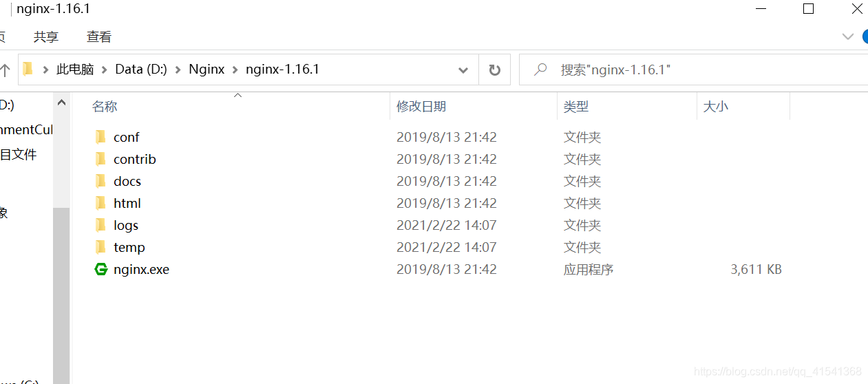Go to 此电脑 in the address path
Screen dimensions: 868x384
point(75,70)
